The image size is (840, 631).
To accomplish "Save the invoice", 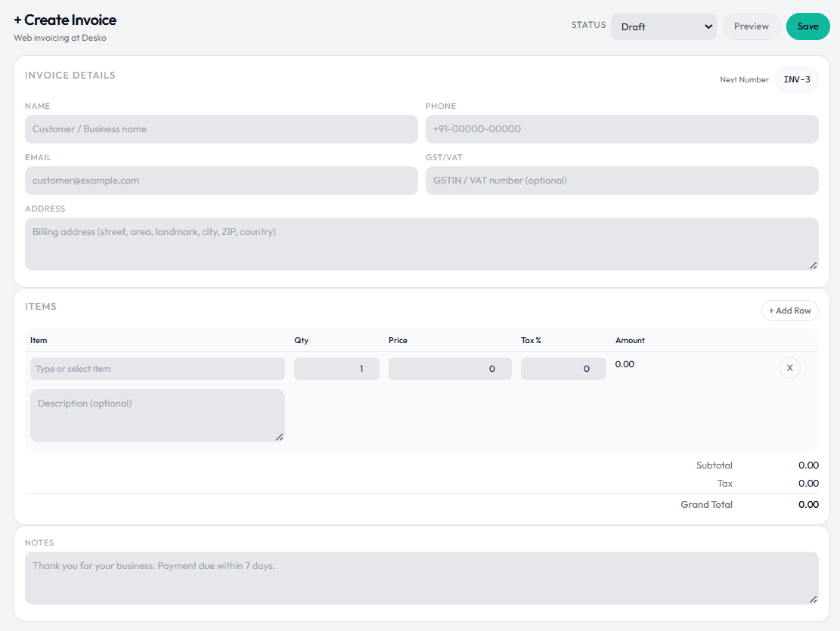I will [x=807, y=26].
